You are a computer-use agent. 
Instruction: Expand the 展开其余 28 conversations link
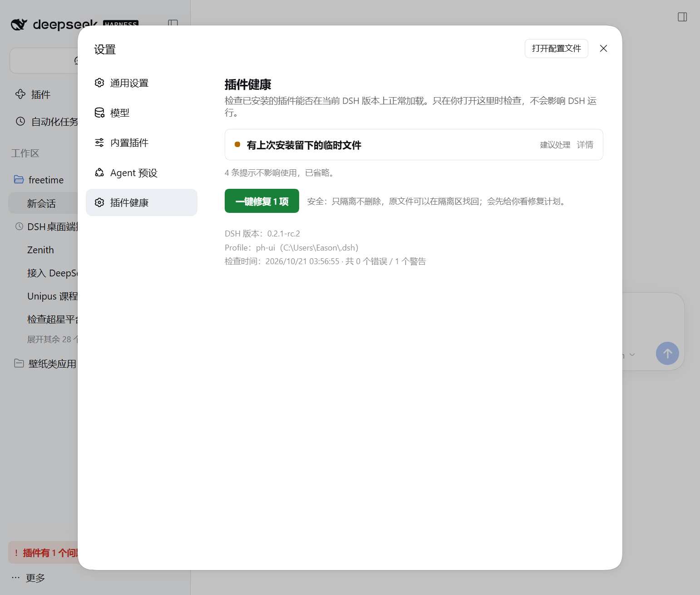tap(52, 339)
